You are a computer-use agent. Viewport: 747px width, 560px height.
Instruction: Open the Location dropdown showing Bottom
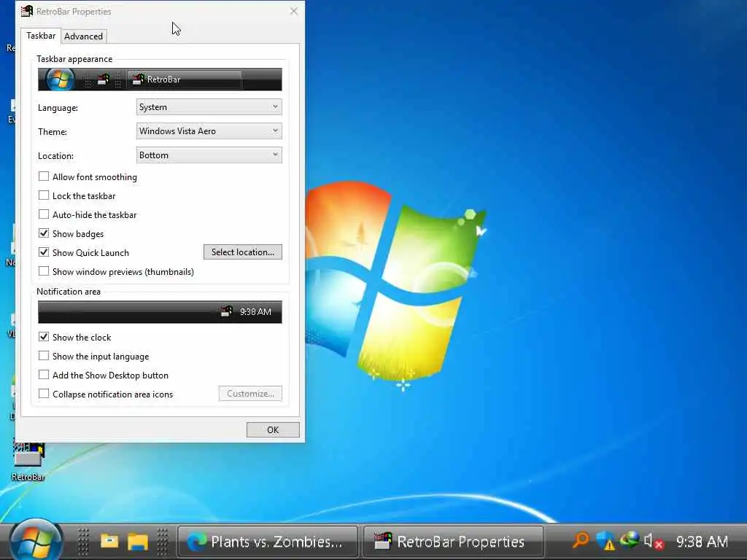coord(209,155)
